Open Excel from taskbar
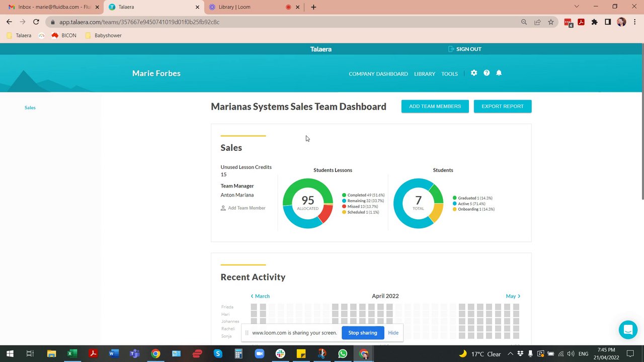Viewport: 644px width, 362px height. [x=72, y=354]
